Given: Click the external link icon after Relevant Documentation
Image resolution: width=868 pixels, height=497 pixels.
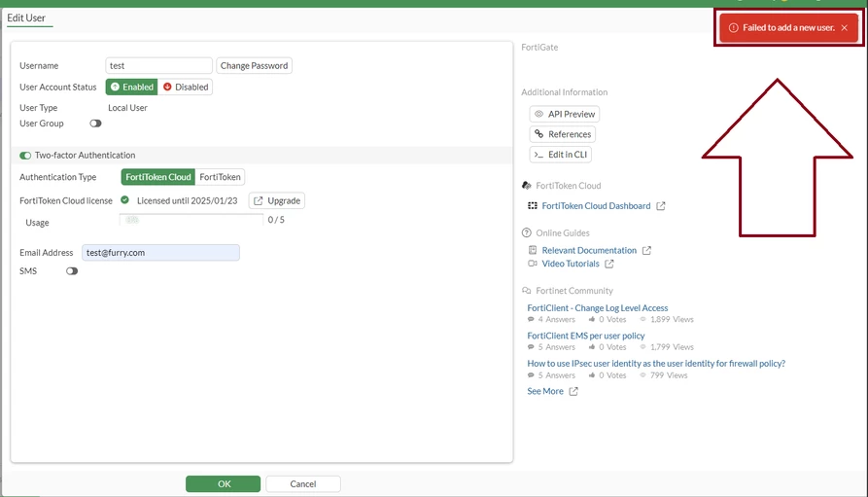Looking at the screenshot, I should pyautogui.click(x=646, y=250).
